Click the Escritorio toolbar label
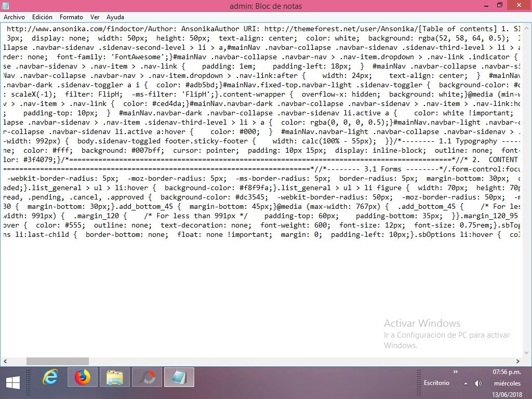This screenshot has height=399, width=532. pyautogui.click(x=436, y=383)
